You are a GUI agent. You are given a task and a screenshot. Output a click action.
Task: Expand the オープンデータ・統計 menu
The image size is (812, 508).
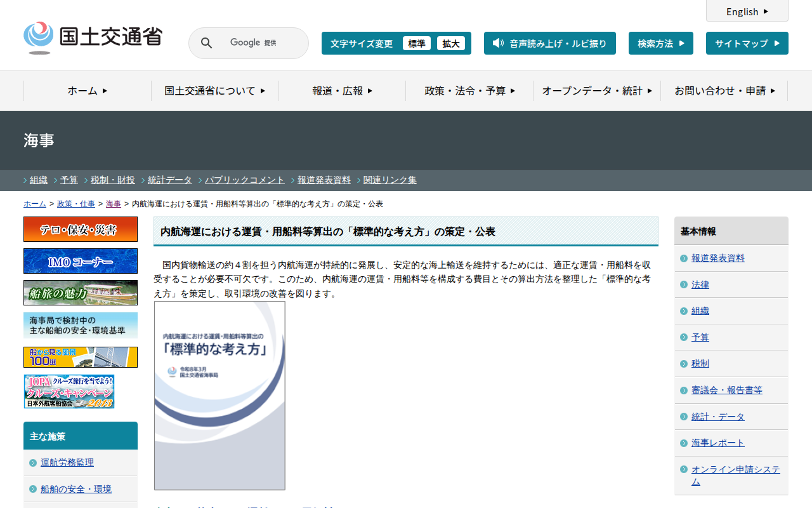[597, 91]
